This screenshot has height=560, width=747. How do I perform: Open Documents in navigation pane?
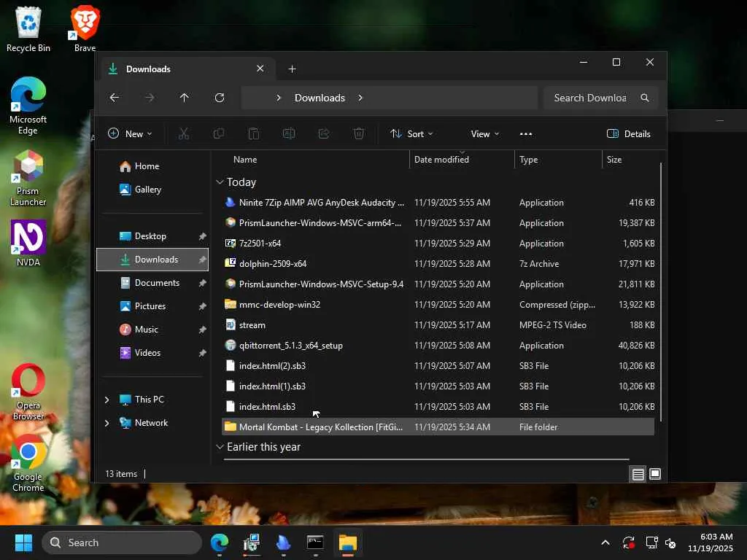pos(158,283)
